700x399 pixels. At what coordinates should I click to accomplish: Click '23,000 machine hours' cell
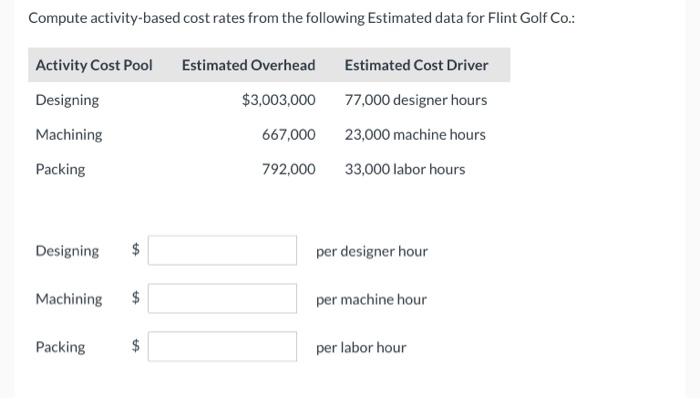[x=415, y=135]
